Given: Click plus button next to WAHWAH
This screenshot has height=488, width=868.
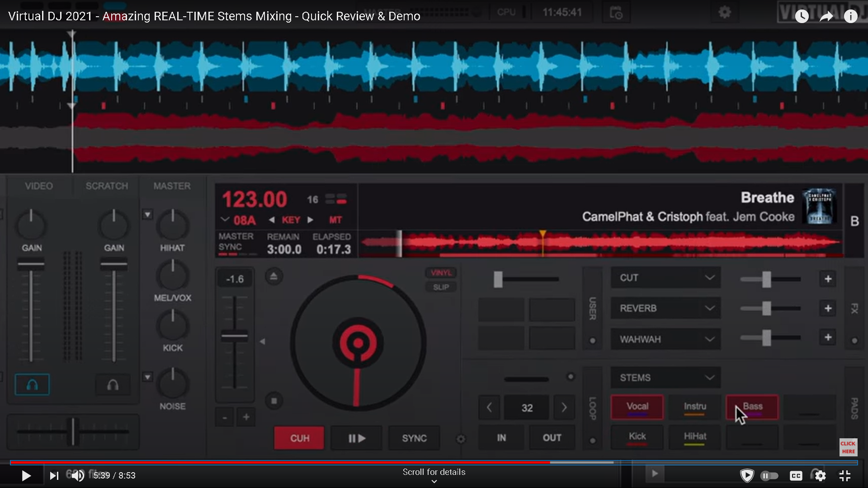Looking at the screenshot, I should (x=828, y=337).
